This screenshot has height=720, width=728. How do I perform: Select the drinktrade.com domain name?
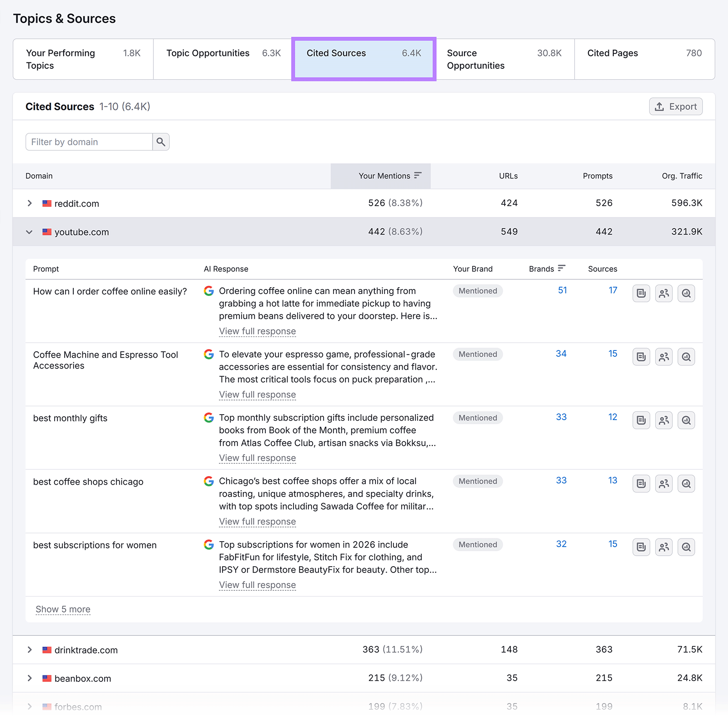tap(86, 650)
